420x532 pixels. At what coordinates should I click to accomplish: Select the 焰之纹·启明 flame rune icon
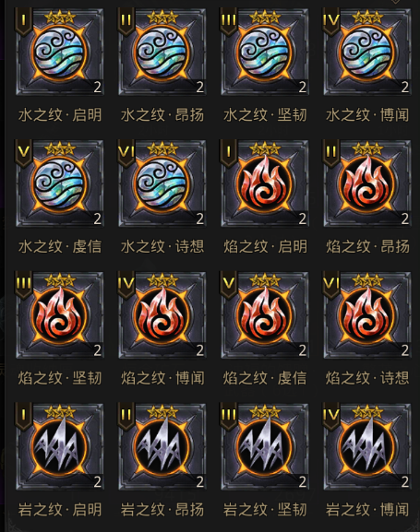(x=265, y=183)
